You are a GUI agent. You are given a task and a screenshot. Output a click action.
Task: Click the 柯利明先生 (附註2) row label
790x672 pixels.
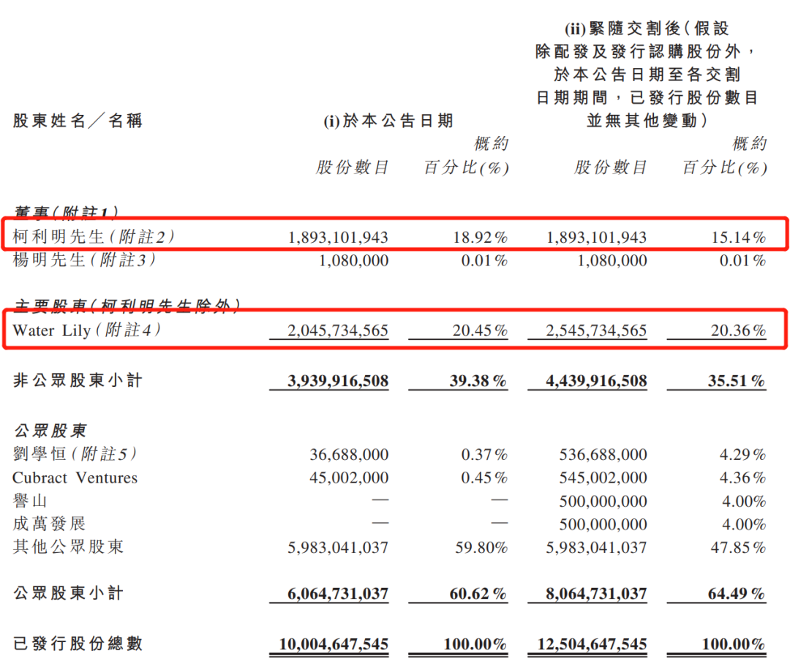[94, 237]
